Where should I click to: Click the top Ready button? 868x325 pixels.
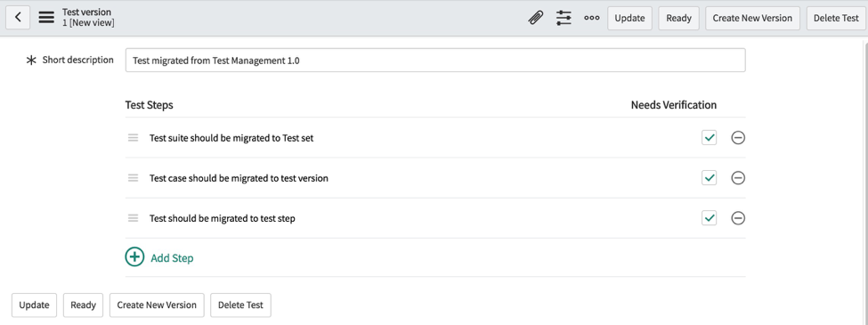[x=678, y=18]
